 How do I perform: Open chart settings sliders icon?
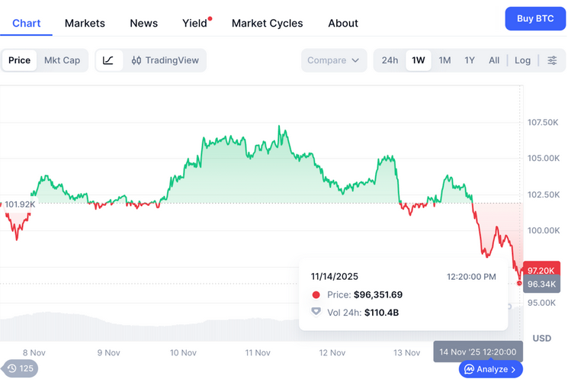click(x=552, y=60)
